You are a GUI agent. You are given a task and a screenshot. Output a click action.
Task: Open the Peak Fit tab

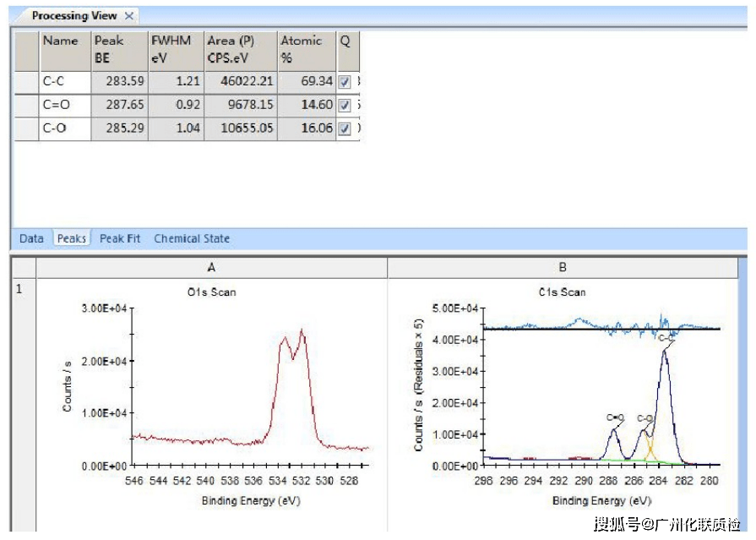(120, 238)
